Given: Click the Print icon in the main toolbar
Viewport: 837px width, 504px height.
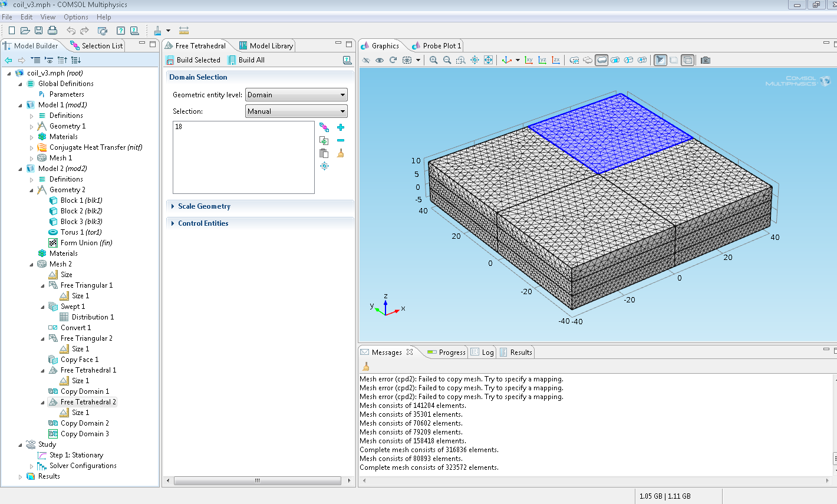Looking at the screenshot, I should (52, 31).
